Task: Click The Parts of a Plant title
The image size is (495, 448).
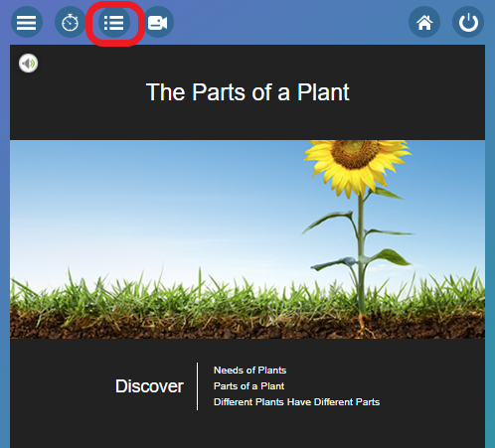Action: click(x=247, y=92)
